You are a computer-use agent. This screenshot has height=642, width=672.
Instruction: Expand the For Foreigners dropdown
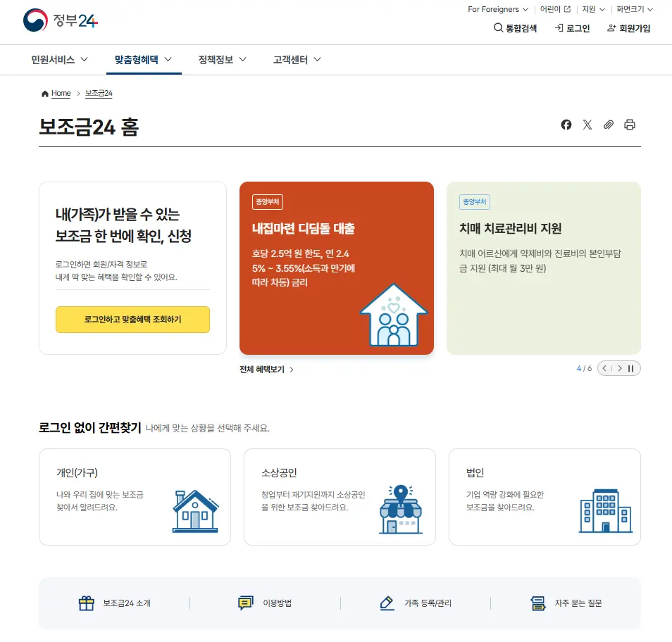[x=498, y=9]
